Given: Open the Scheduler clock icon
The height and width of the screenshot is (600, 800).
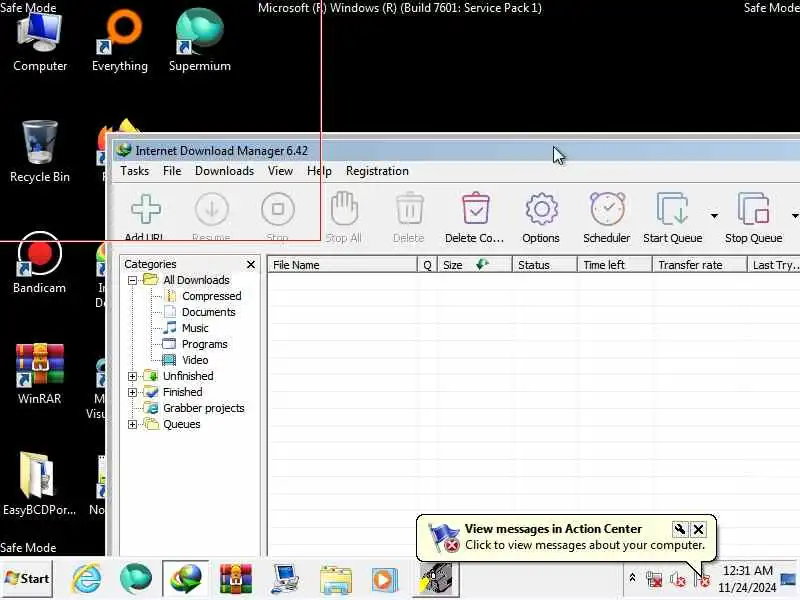Looking at the screenshot, I should pos(607,208).
